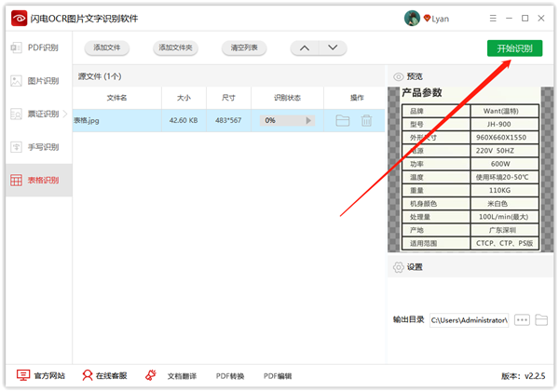Expand the 票证识别 sidebar item
The width and height of the screenshot is (559, 392).
[x=36, y=114]
